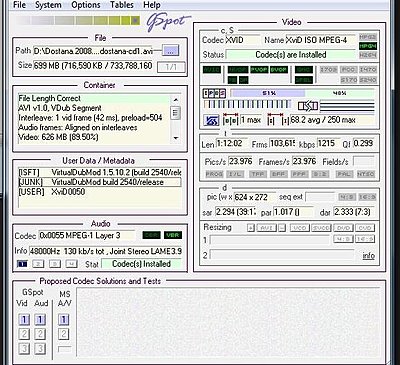Select audio stream 3 button
400x365 pixels.
coord(55,264)
